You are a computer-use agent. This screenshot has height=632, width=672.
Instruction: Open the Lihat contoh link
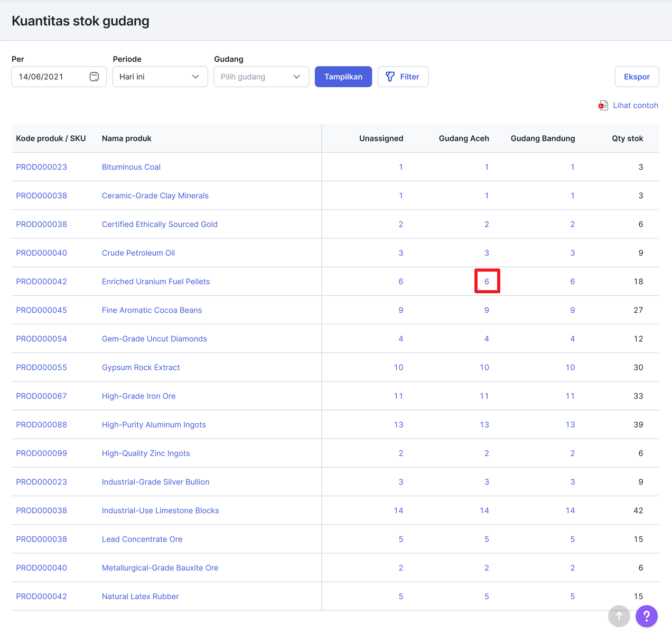coord(636,106)
